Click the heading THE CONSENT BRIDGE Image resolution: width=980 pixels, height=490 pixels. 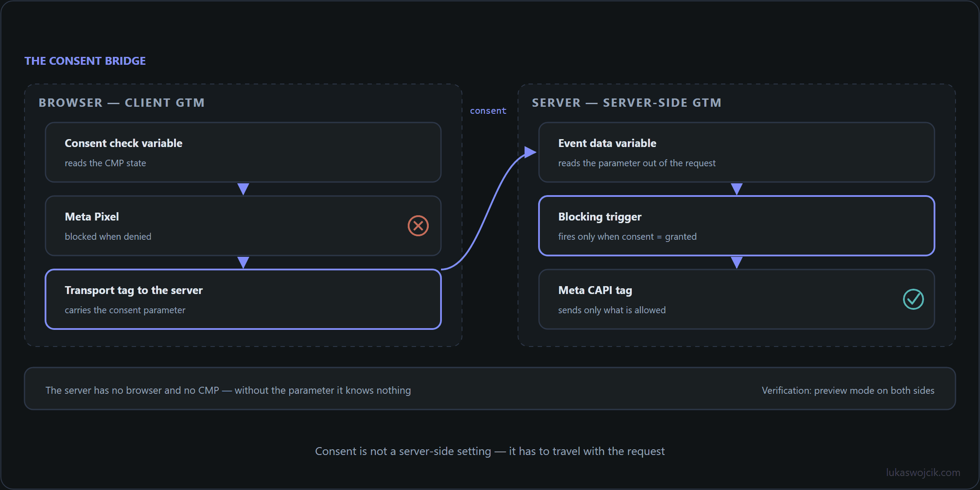click(85, 61)
